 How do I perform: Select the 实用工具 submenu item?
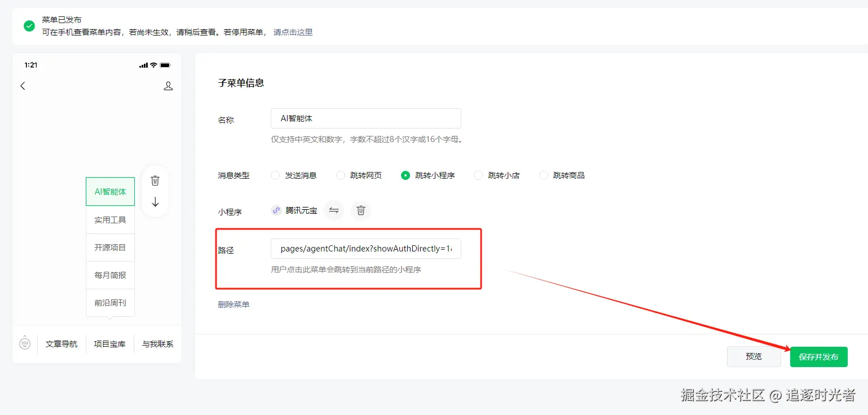pyautogui.click(x=111, y=220)
